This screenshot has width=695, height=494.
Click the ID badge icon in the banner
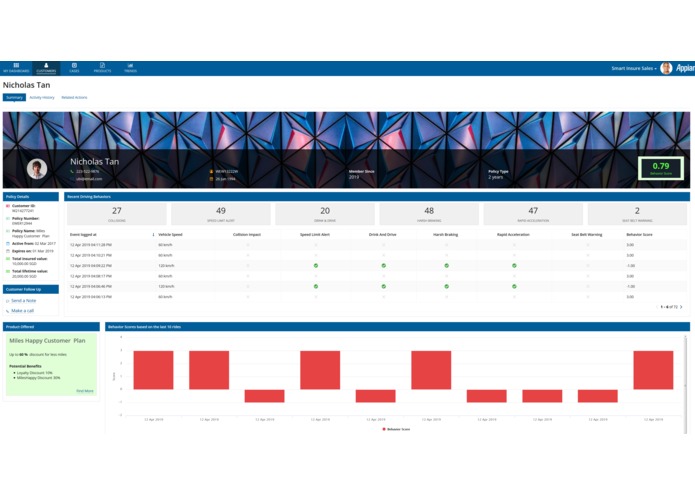coord(211,171)
